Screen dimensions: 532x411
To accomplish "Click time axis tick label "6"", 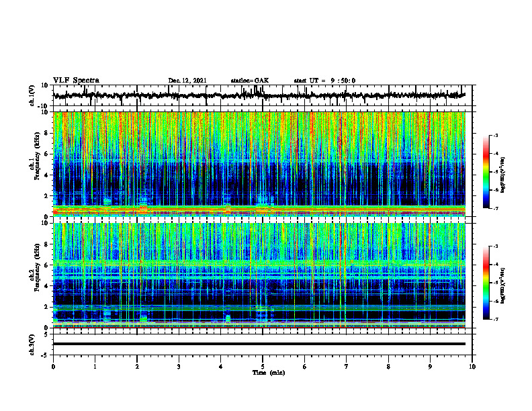I will pyautogui.click(x=305, y=367).
